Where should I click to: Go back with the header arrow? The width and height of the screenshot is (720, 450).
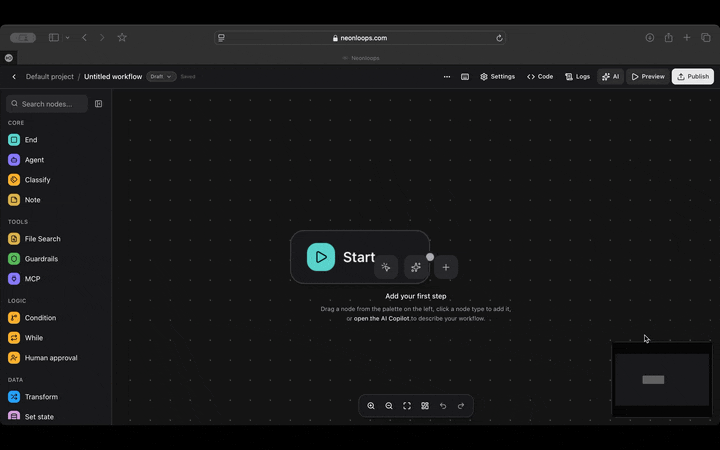click(14, 77)
